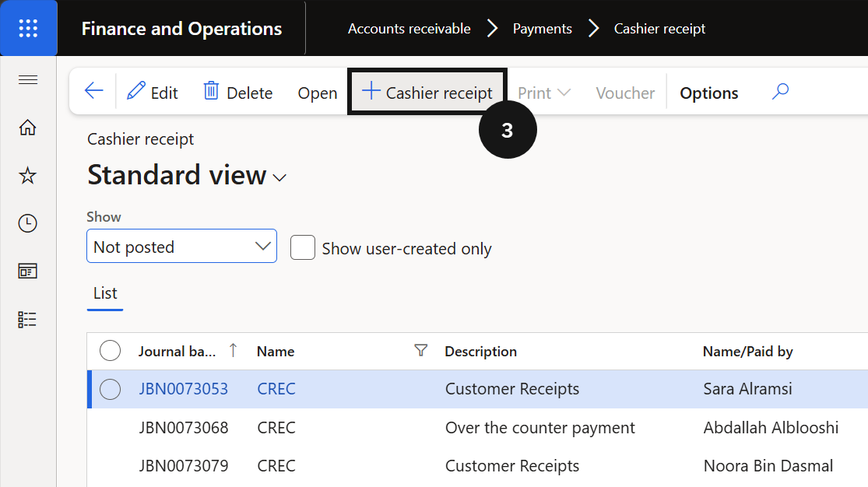The width and height of the screenshot is (868, 487).
Task: Click the filter icon in Name column
Action: coord(420,350)
